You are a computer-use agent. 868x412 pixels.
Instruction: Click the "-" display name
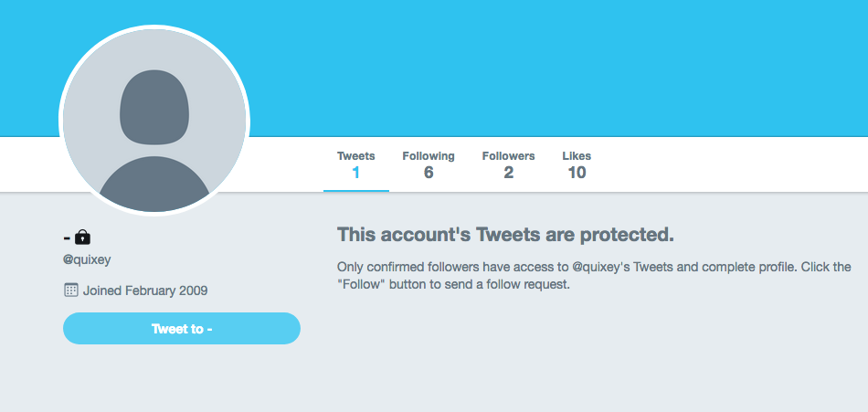pyautogui.click(x=67, y=238)
